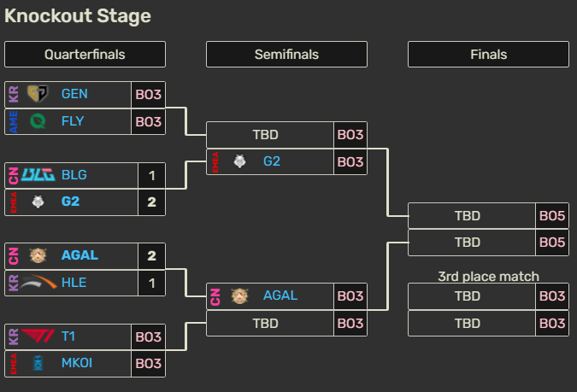Click the HLE team name
577x392 pixels.
(74, 283)
